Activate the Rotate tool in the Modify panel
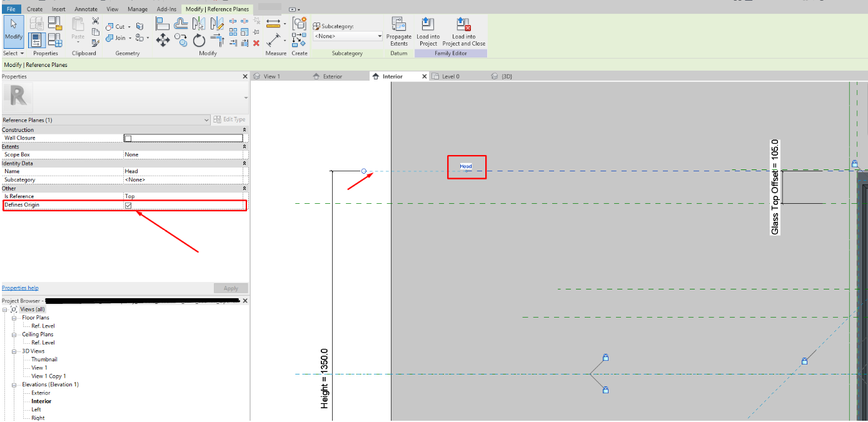 tap(199, 41)
